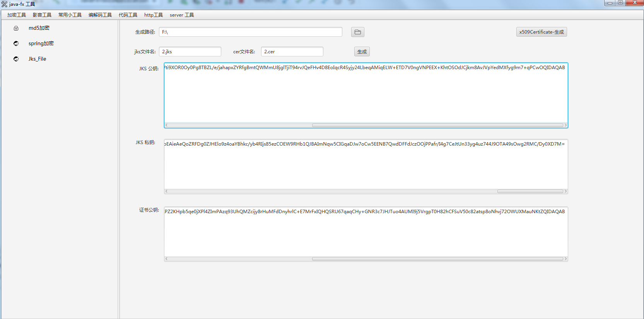Open the 常用小工具 menu

point(70,15)
